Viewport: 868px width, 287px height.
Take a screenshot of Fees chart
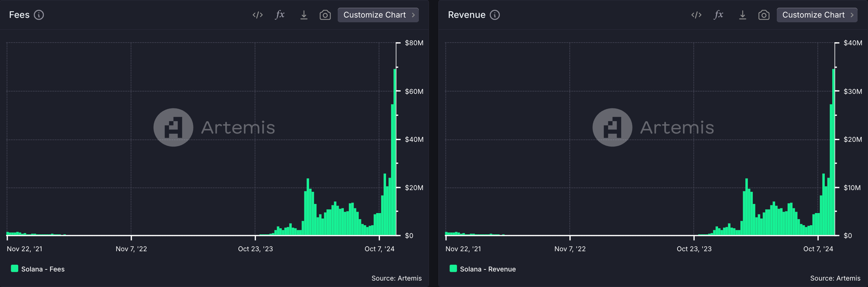pyautogui.click(x=325, y=15)
